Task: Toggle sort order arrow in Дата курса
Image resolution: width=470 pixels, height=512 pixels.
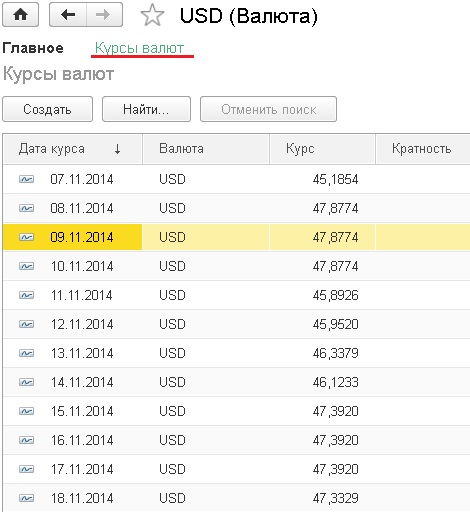Action: click(117, 149)
